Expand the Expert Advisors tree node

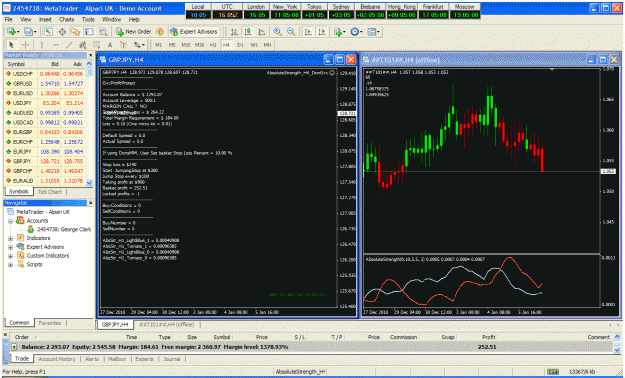pyautogui.click(x=11, y=247)
